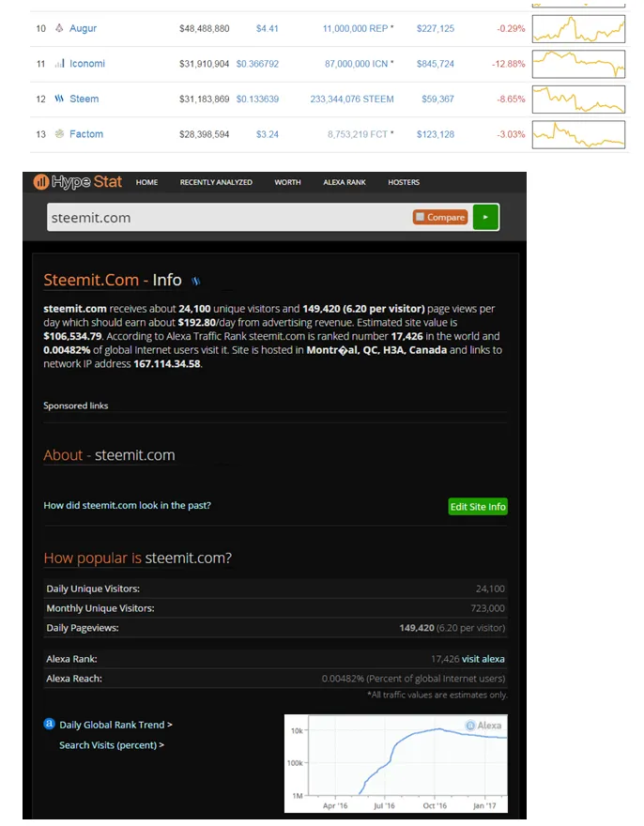Click Iconomi supply 87,000,000 ICN

356,64
